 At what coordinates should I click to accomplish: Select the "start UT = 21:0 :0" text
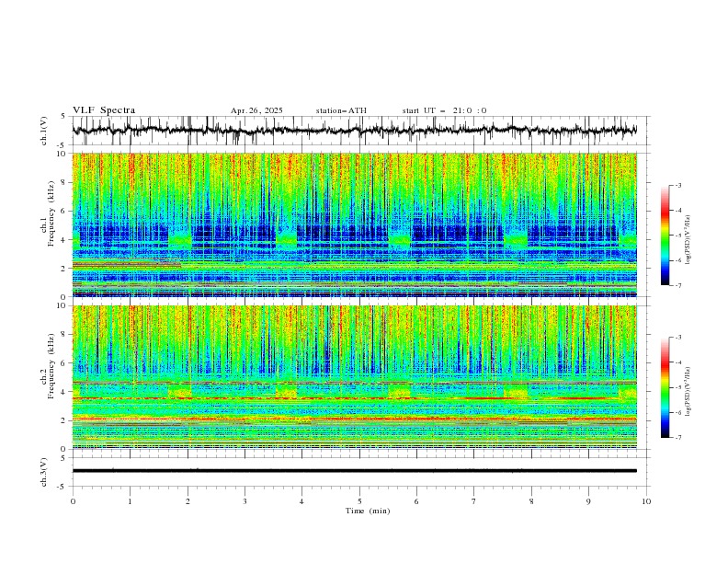tap(444, 110)
